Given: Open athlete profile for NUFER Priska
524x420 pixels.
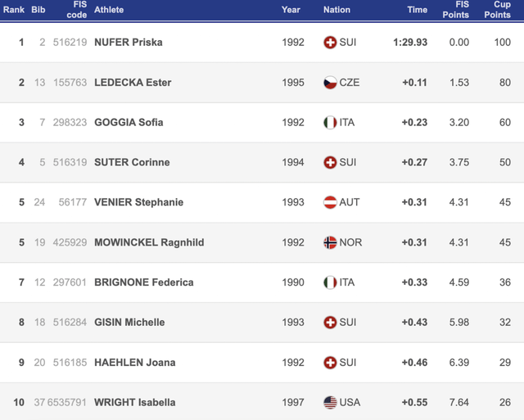Looking at the screenshot, I should (x=129, y=43).
